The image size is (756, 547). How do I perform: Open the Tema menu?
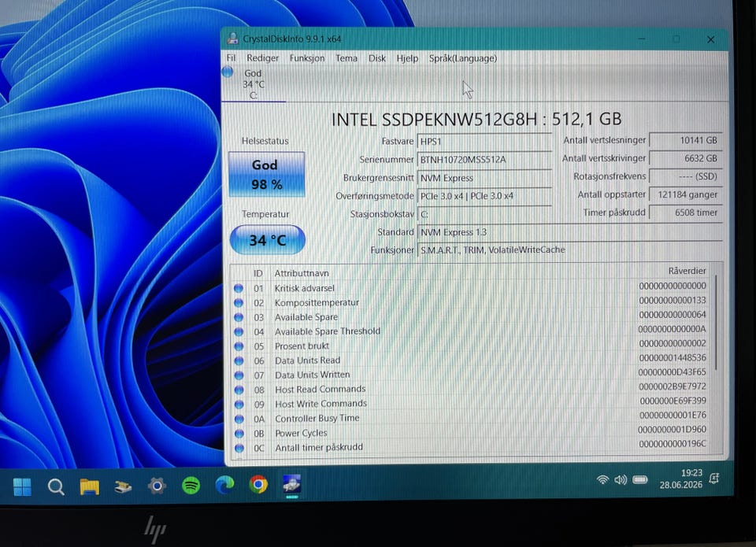(346, 58)
